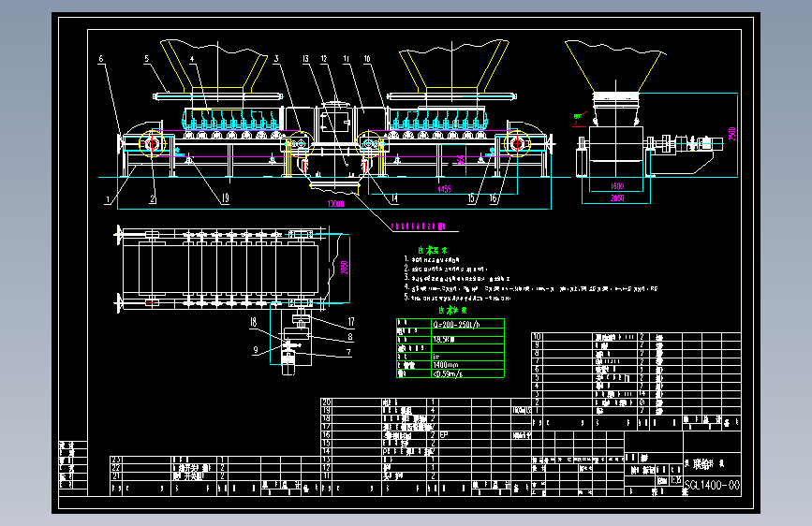
Task: Select balloon number 7 near the plan-view motor
Action: (348, 353)
